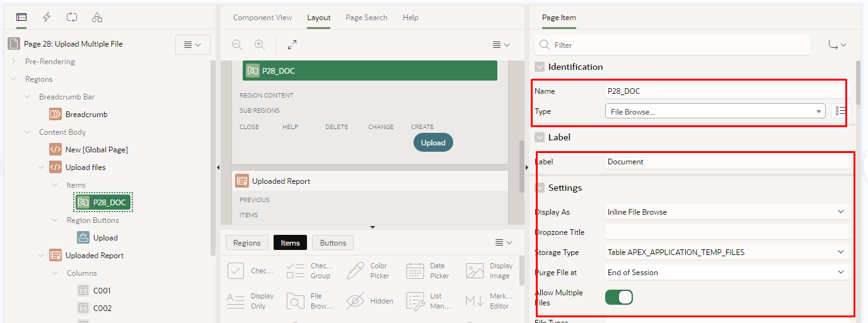
Task: Open the Storage Type dropdown
Action: (727, 252)
